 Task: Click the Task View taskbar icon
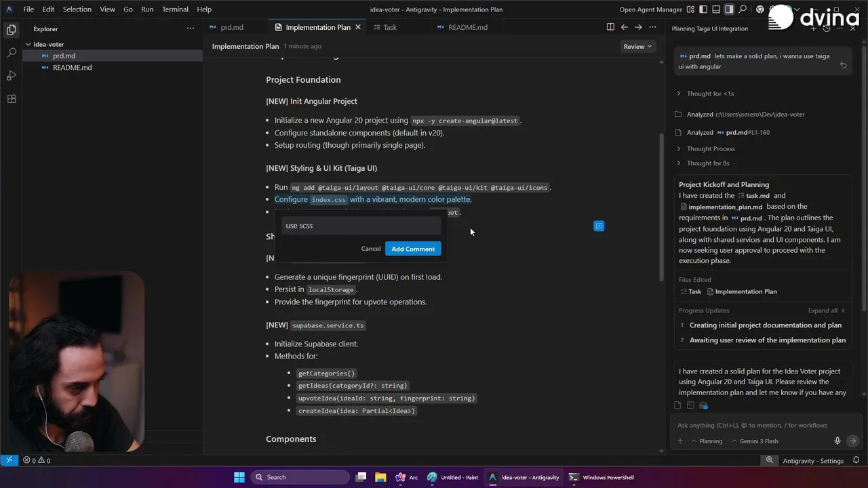coord(361,477)
